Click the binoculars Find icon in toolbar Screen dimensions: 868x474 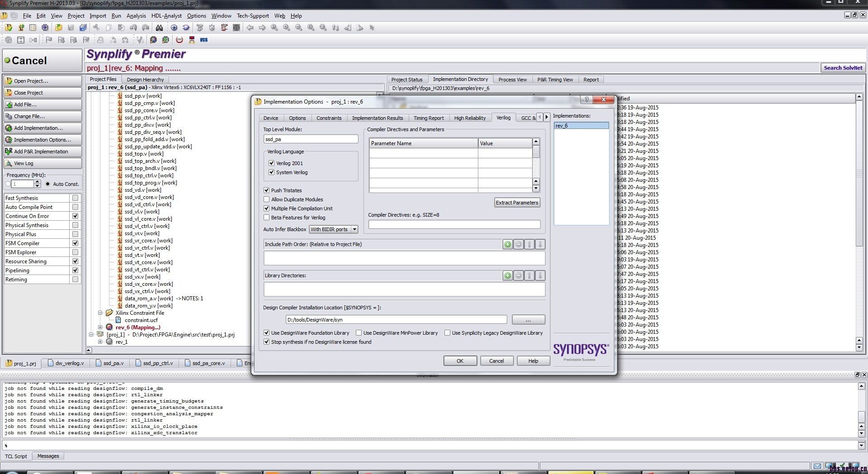tap(159, 28)
